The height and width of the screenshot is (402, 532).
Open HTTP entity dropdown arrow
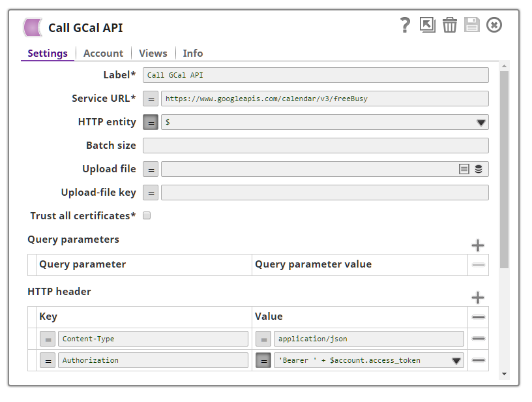(x=480, y=123)
